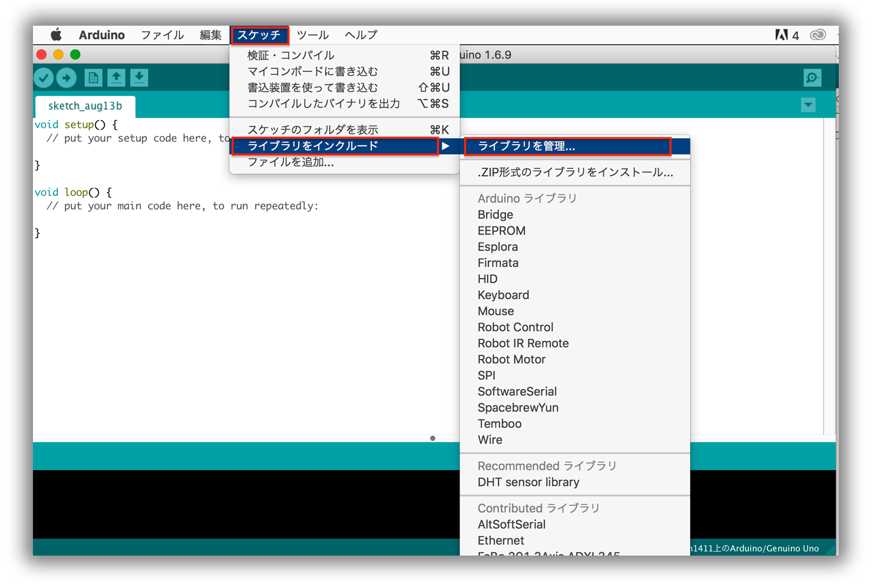Include the DHT sensor library
The height and width of the screenshot is (588, 874).
[x=528, y=482]
